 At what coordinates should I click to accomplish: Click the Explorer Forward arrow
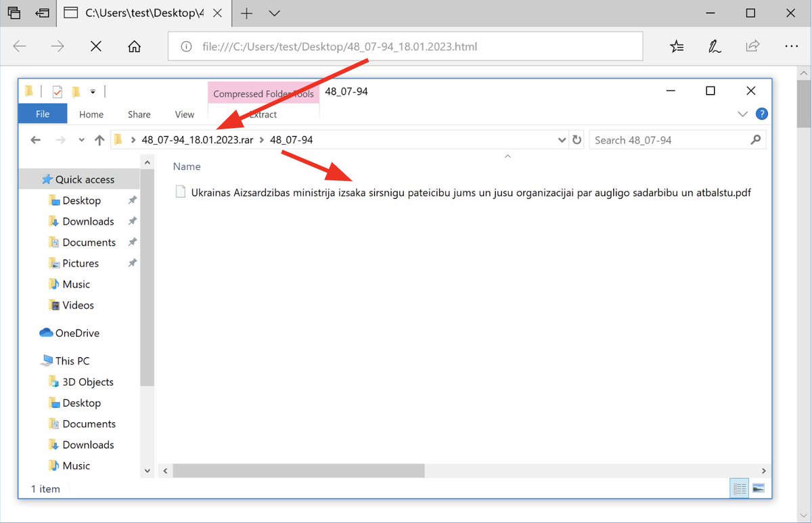click(60, 140)
